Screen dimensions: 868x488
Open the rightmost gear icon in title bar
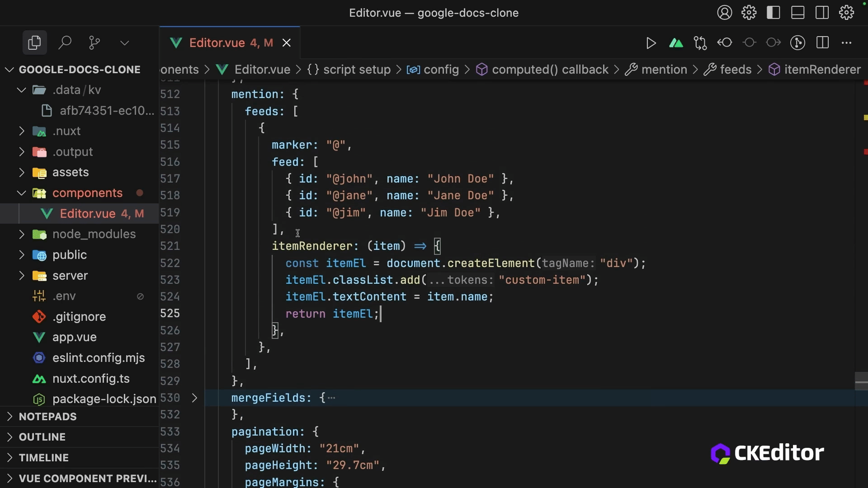(x=846, y=13)
